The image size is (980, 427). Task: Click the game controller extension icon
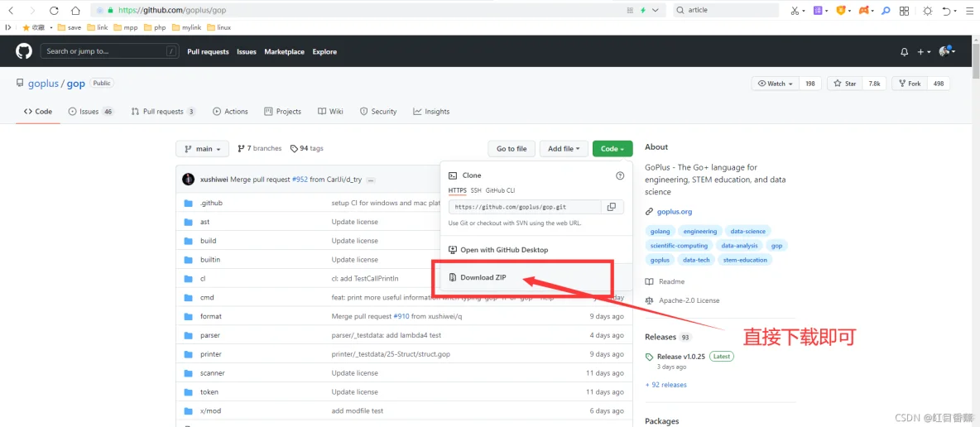[x=863, y=11]
